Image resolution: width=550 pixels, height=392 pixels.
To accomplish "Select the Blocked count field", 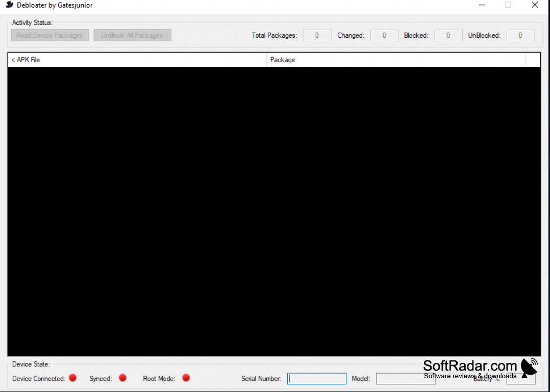I will (x=448, y=35).
